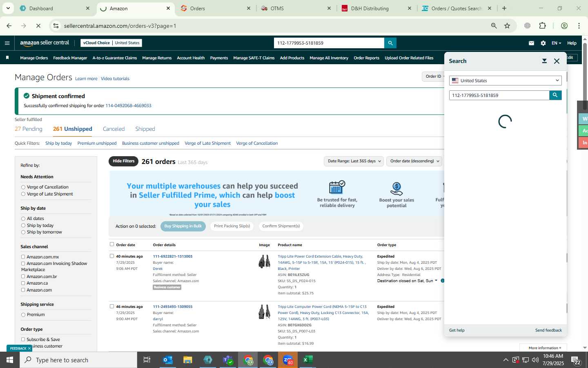Apply Premium unshipped quick filter
This screenshot has height=368, width=588.
coord(97,143)
